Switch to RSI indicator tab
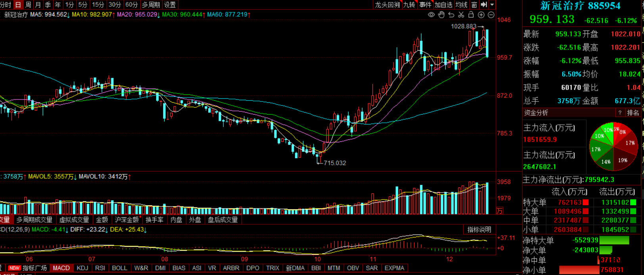 coord(100,268)
